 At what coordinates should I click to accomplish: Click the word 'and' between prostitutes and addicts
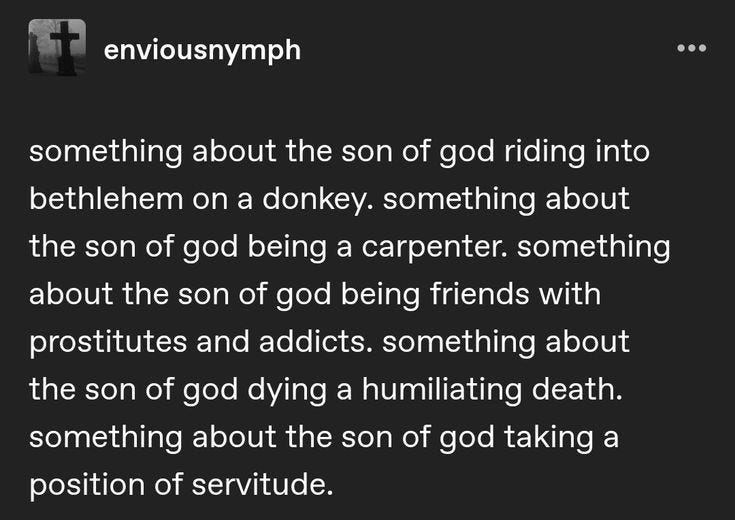[x=223, y=341]
